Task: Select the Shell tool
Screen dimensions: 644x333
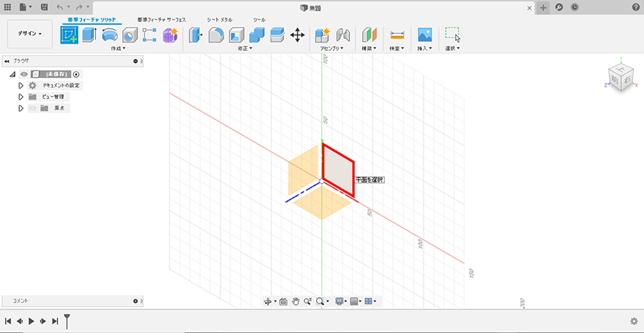Action: tap(236, 35)
